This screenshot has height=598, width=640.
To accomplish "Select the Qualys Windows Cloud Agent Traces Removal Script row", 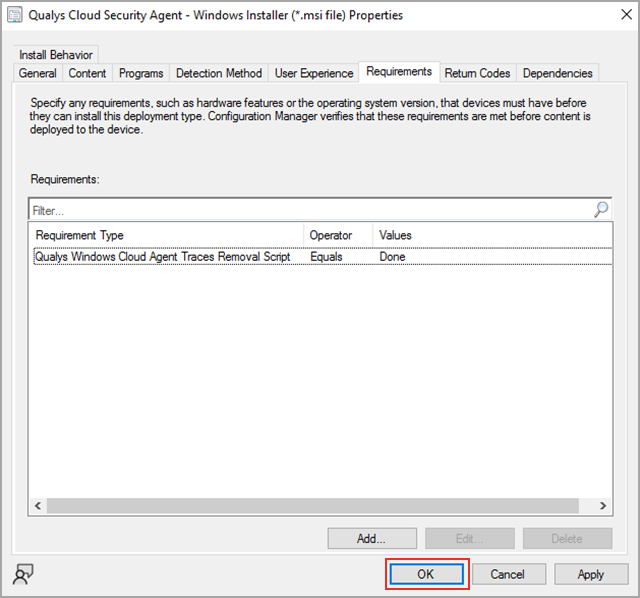I will click(x=322, y=257).
